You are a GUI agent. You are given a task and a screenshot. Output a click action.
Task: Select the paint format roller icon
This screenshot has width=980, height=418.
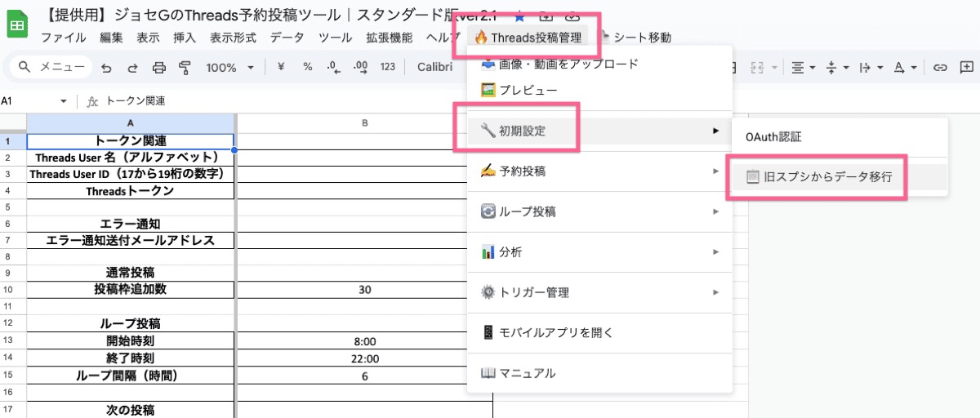pyautogui.click(x=185, y=68)
